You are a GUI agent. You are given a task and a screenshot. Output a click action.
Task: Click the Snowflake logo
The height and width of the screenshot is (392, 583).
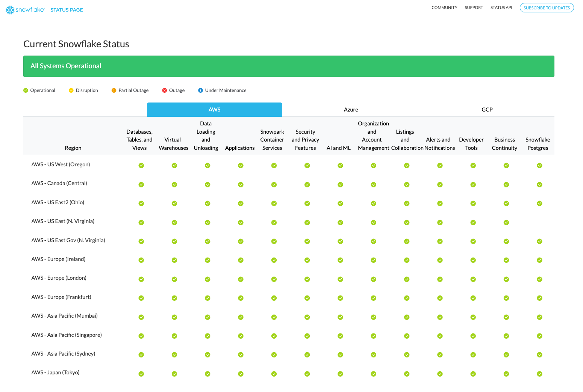[25, 10]
